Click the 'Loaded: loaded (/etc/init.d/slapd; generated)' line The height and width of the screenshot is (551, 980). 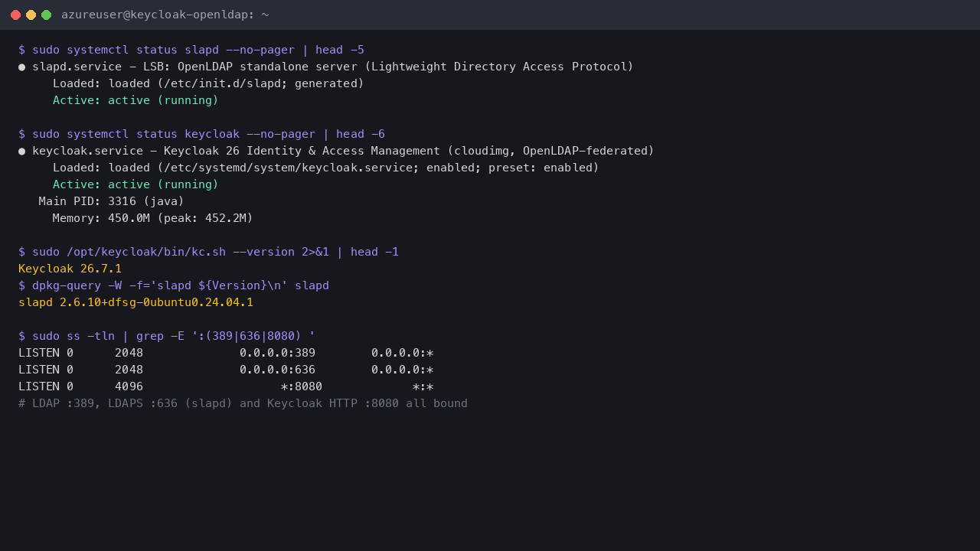pos(208,83)
